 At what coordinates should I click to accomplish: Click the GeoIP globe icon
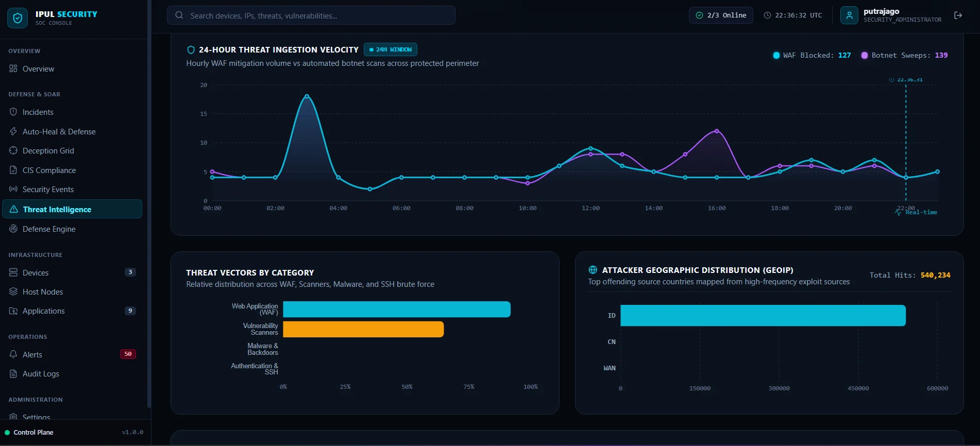(x=593, y=270)
